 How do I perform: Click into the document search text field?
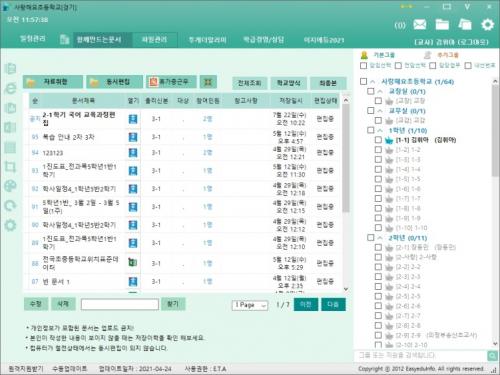pos(120,304)
